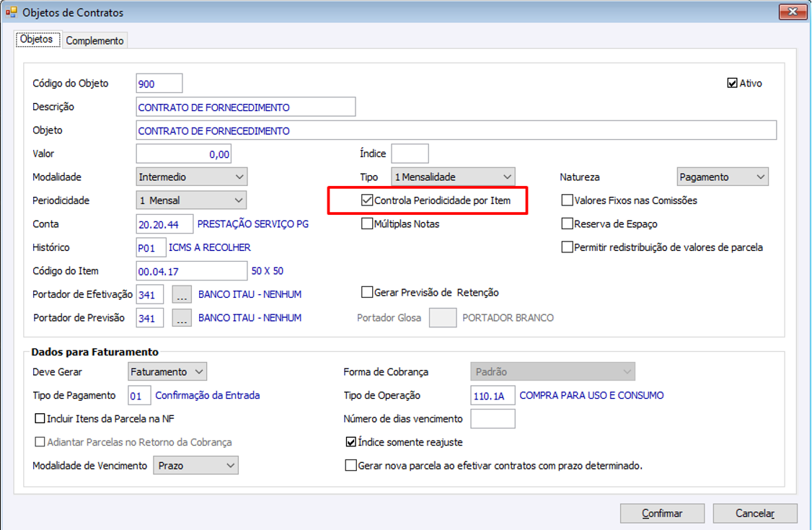Click the Forma de Cobrança Padrão dropdown
The height and width of the screenshot is (530, 812).
tap(552, 371)
